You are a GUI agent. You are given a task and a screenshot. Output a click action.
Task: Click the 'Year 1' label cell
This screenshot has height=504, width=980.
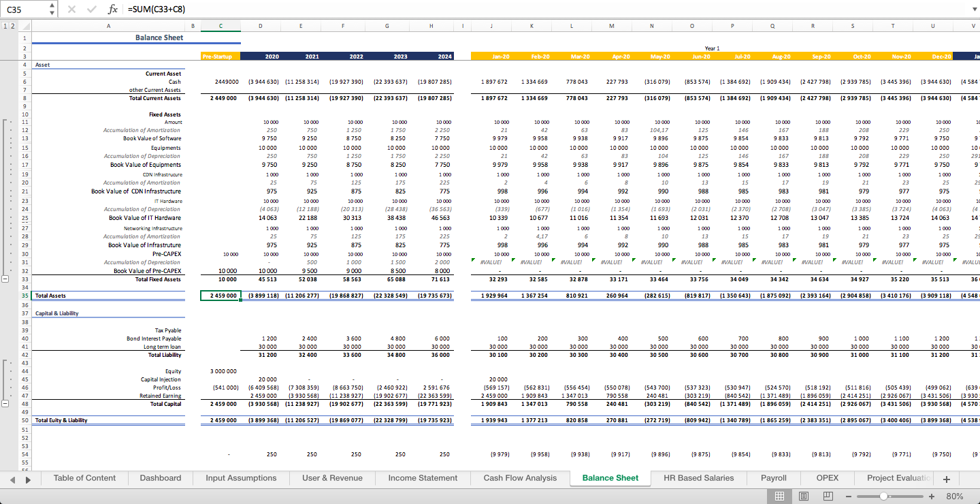(712, 48)
